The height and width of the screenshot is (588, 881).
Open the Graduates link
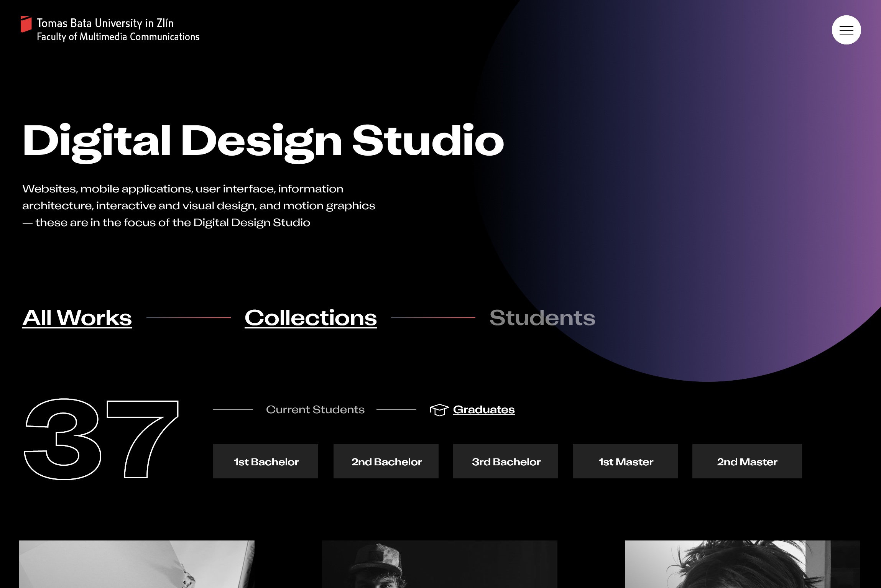coord(484,409)
